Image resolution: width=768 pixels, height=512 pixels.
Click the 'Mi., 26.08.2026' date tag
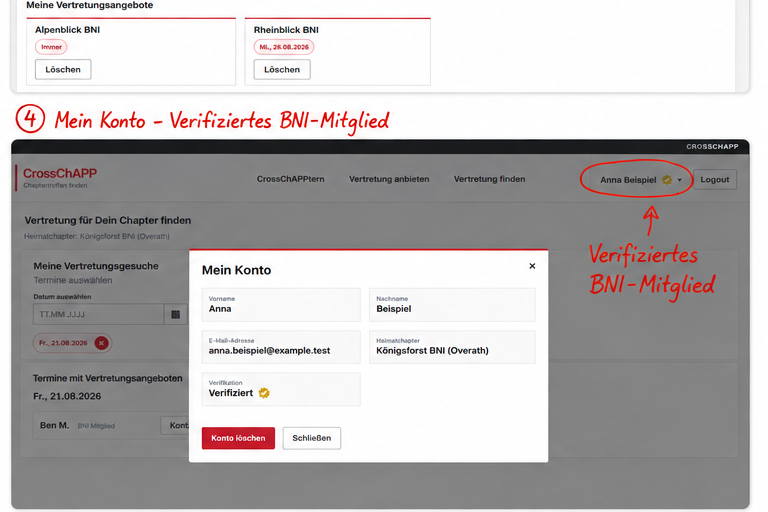(x=284, y=47)
